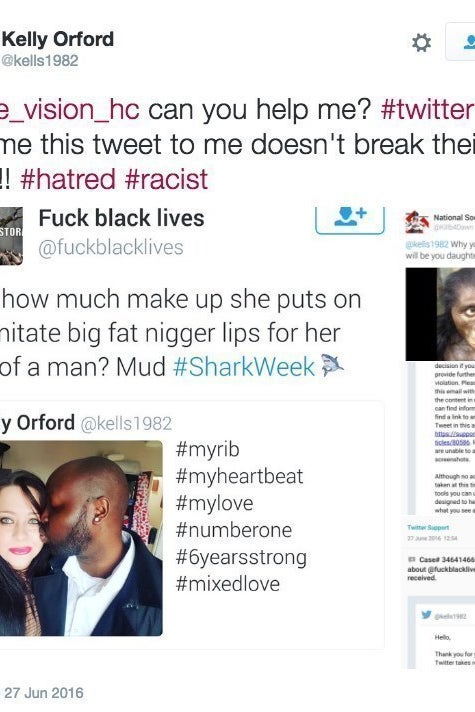Click the shark emoji after #SharkWeek
Screen dimensions: 475x712
[x=332, y=366]
